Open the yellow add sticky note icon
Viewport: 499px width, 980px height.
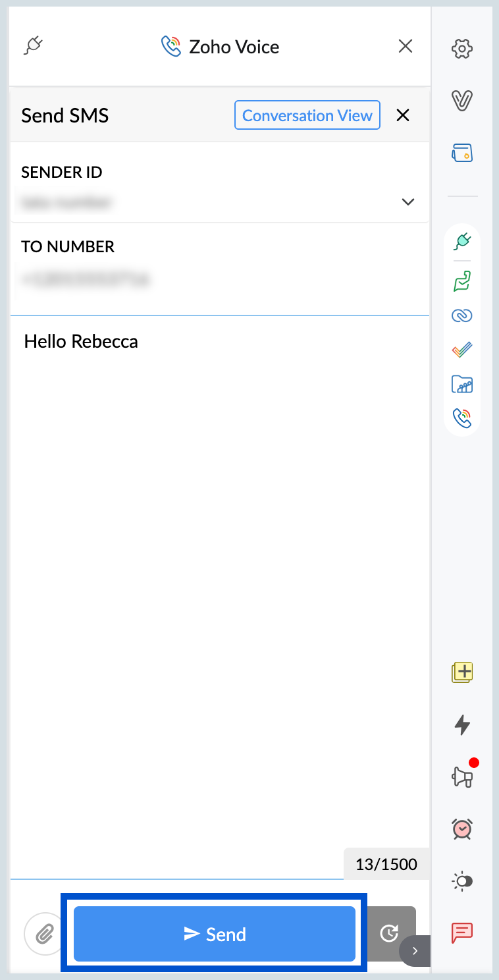tap(463, 672)
